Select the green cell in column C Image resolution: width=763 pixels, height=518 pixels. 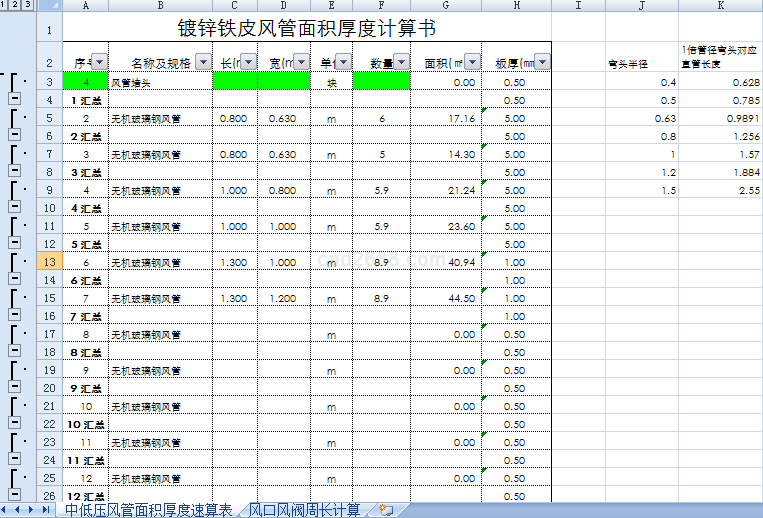tap(235, 81)
